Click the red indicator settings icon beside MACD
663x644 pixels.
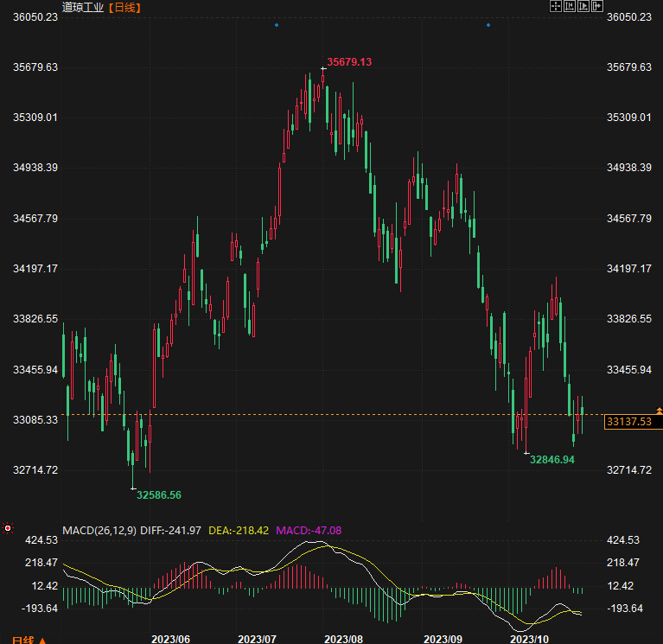tap(8, 527)
